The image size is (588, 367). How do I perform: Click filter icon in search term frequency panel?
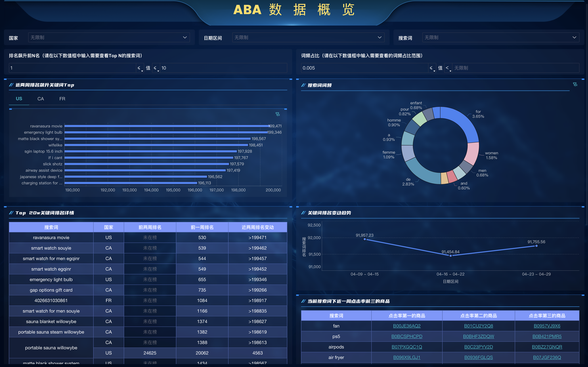tap(575, 84)
